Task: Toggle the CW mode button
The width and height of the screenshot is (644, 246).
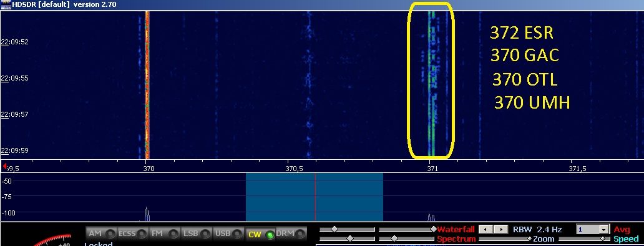Action: (x=260, y=234)
